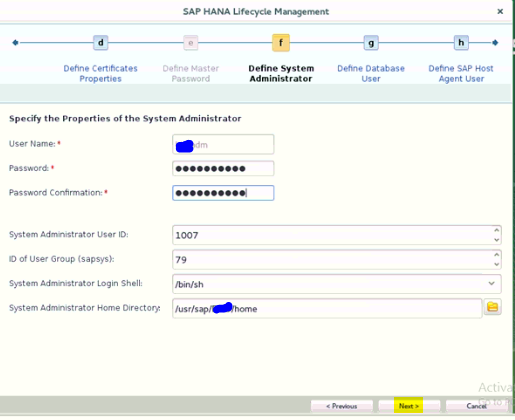Select current step f marker
515x420 pixels.
click(281, 43)
